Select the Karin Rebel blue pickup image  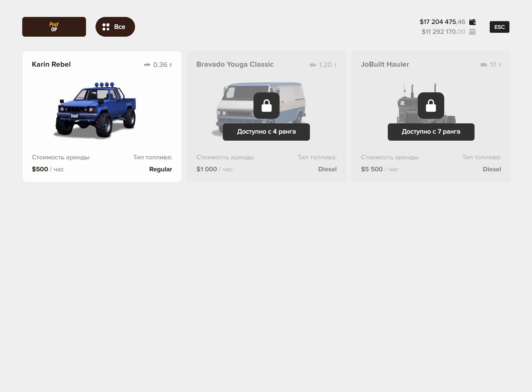click(x=96, y=110)
